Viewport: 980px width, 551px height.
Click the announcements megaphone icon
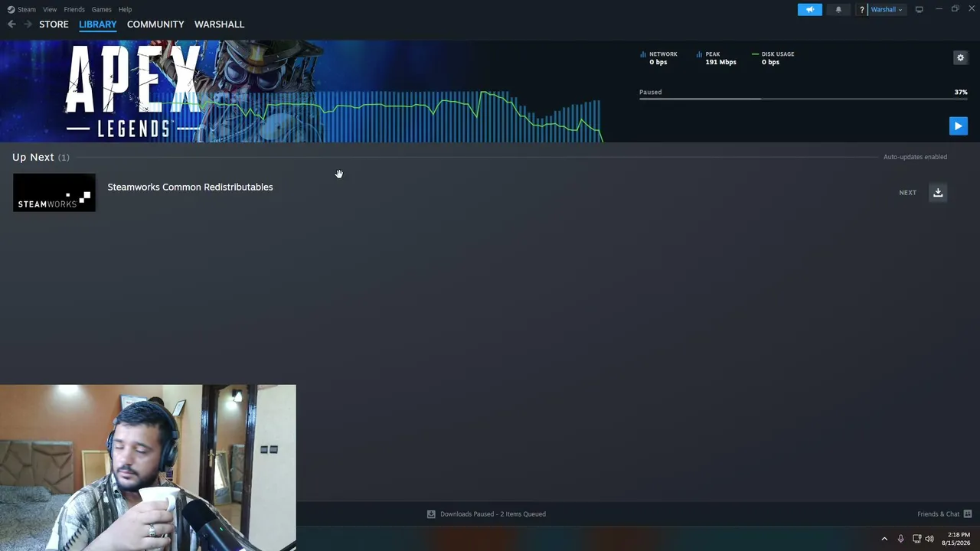(x=809, y=9)
